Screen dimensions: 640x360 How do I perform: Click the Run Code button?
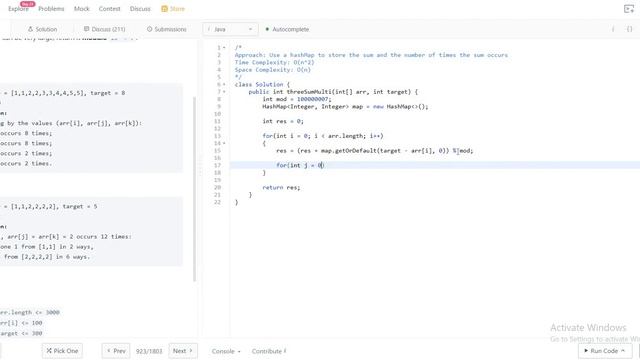click(604, 351)
